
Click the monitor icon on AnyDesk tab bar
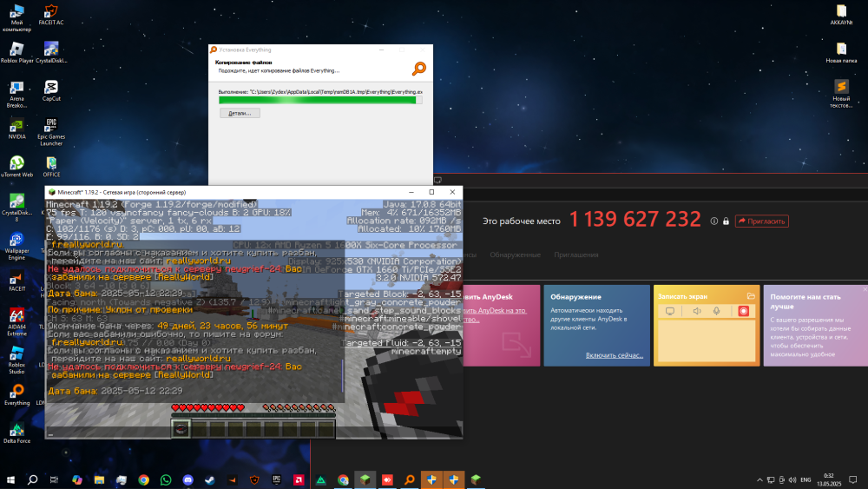click(x=437, y=180)
